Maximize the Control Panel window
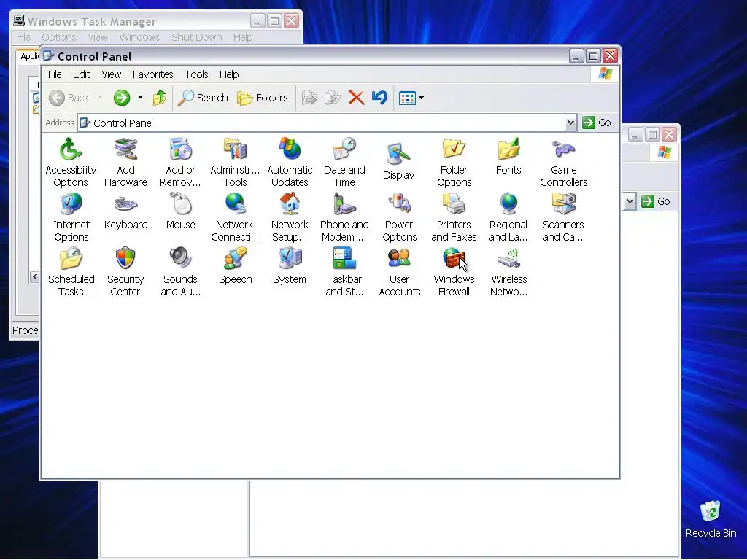The height and width of the screenshot is (560, 747). (x=593, y=56)
